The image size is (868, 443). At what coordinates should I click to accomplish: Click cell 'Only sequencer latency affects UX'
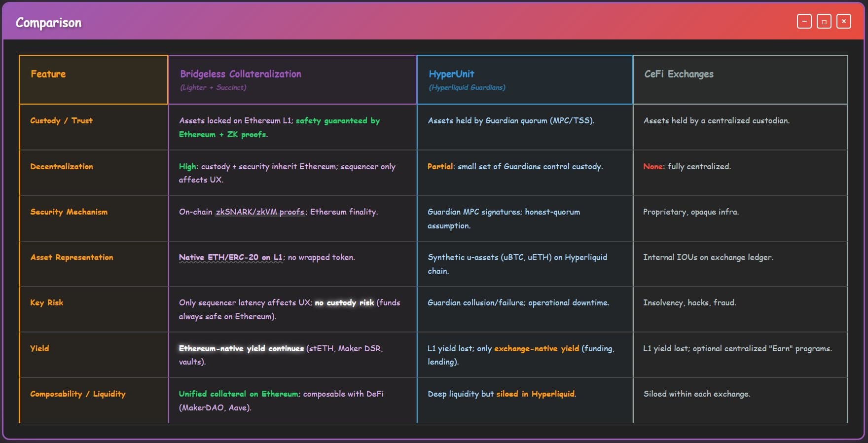coord(292,309)
